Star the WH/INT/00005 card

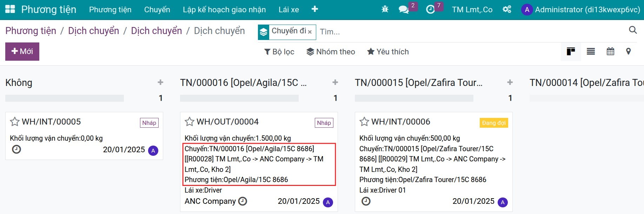[15, 122]
